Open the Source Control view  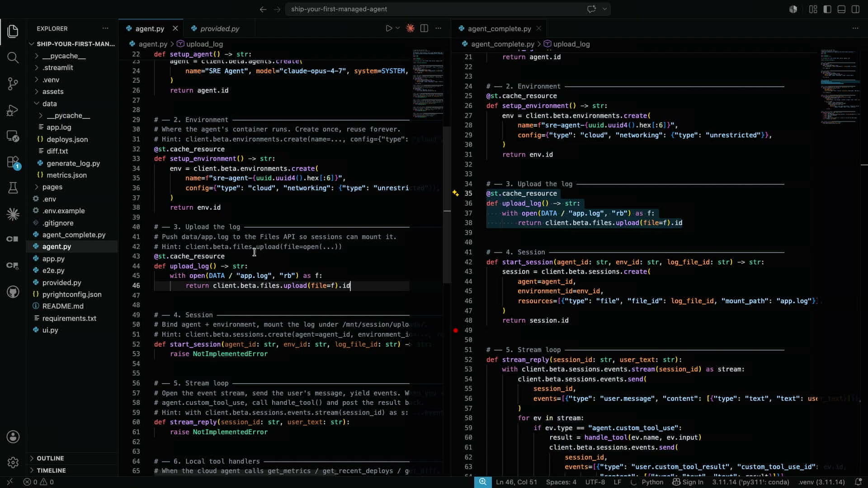tap(13, 84)
